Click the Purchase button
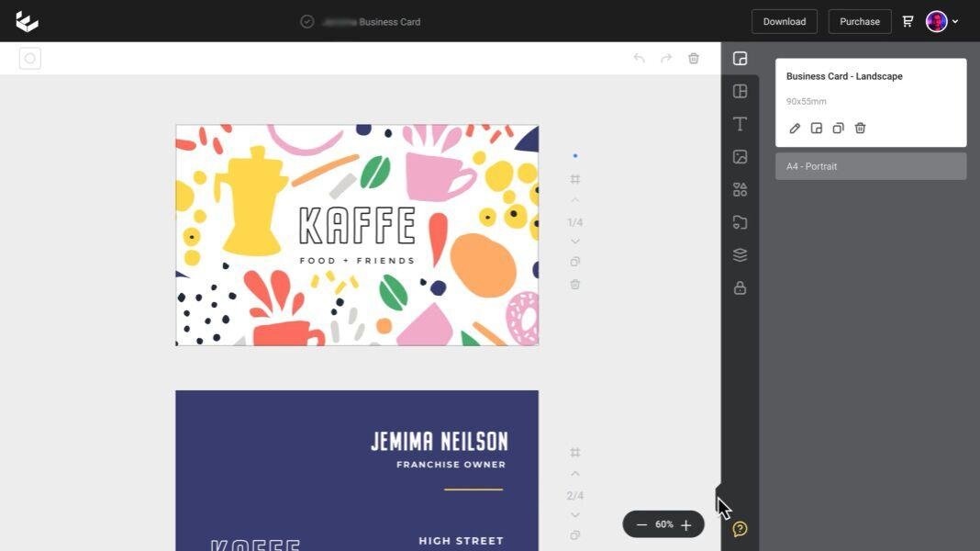Viewport: 980px width, 551px height. click(860, 21)
